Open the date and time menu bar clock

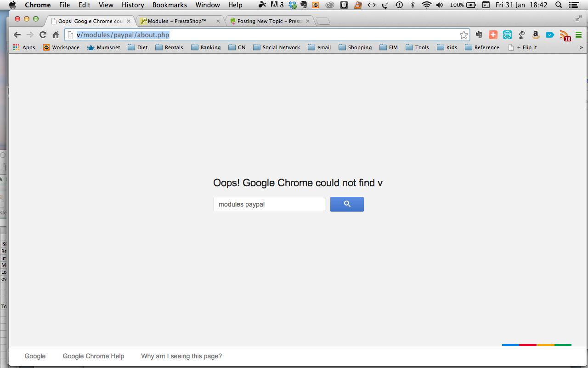[521, 5]
